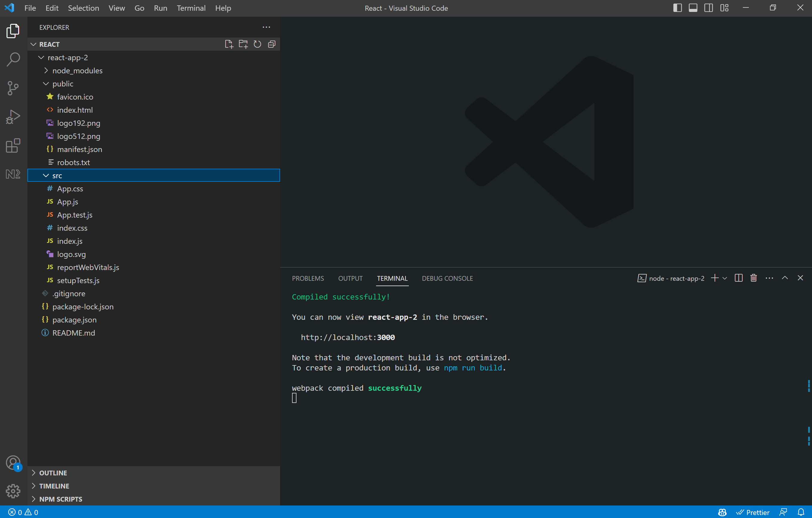Image resolution: width=812 pixels, height=518 pixels.
Task: Open the Explorer views and more actions menu
Action: [266, 27]
